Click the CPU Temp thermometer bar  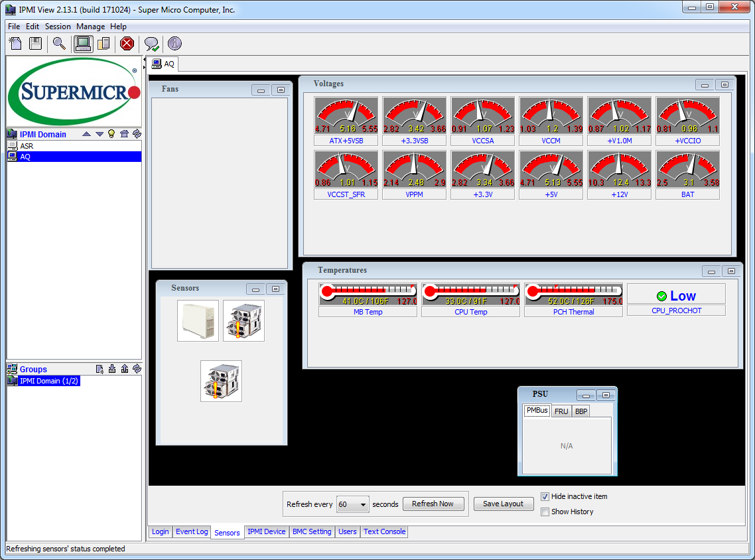[x=471, y=294]
